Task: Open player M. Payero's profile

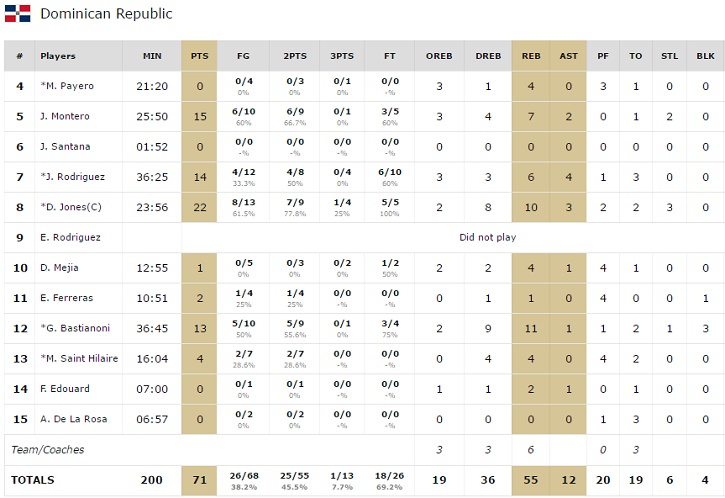Action: click(x=65, y=86)
